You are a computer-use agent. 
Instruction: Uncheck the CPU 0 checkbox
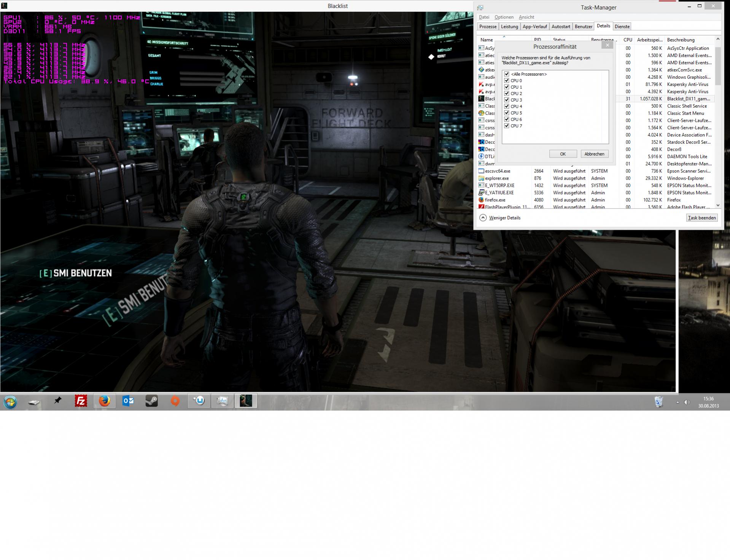[x=507, y=81]
